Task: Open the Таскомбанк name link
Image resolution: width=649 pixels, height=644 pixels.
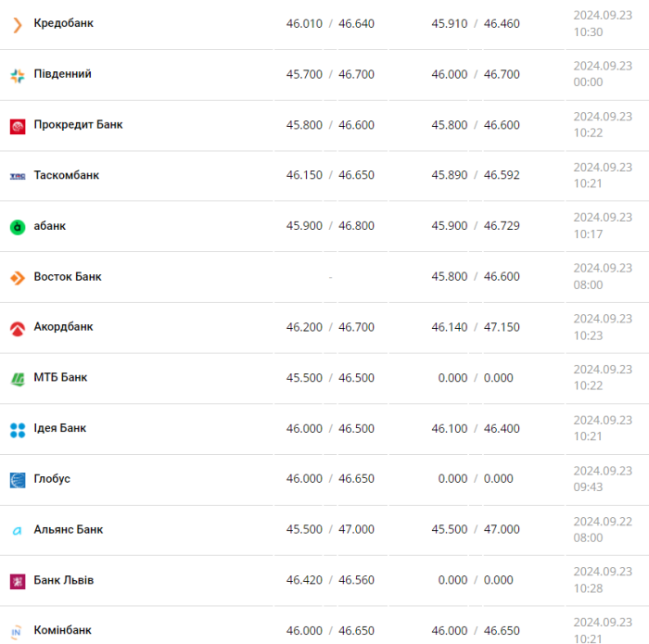Action: (66, 175)
